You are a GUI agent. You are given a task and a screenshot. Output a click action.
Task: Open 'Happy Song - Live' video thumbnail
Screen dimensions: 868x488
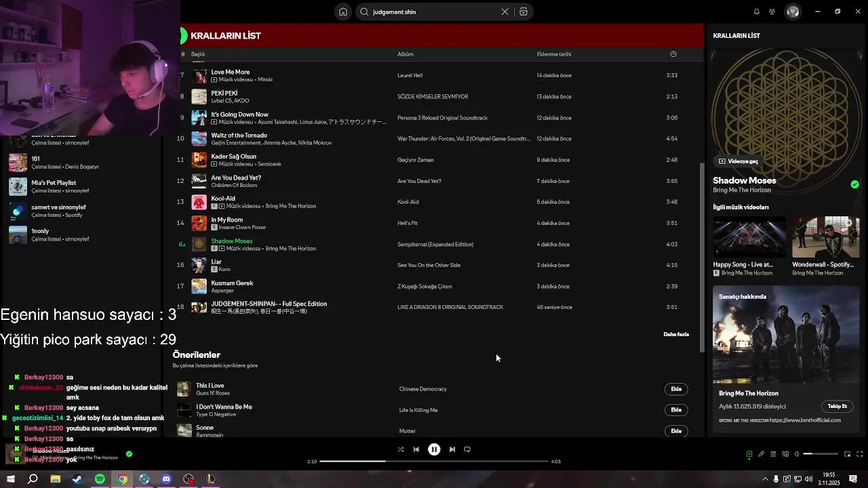click(749, 237)
